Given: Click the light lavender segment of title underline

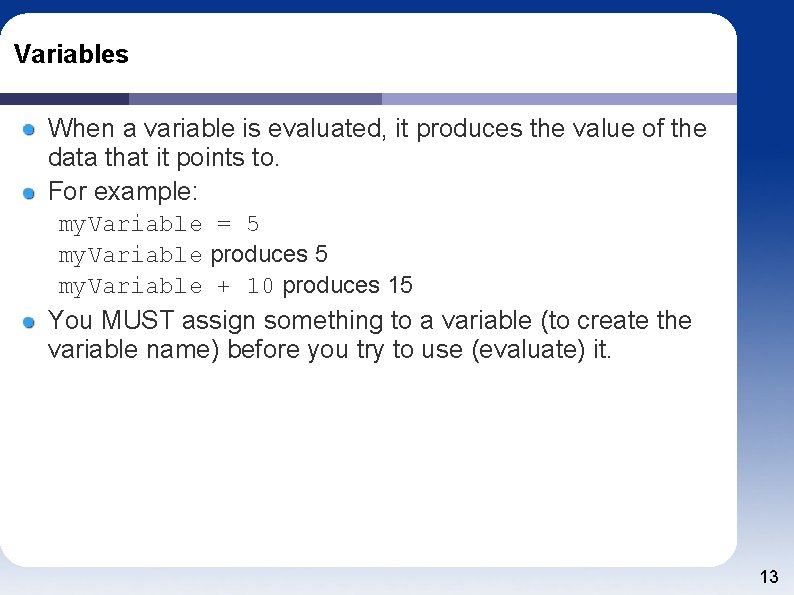Looking at the screenshot, I should click(558, 99).
